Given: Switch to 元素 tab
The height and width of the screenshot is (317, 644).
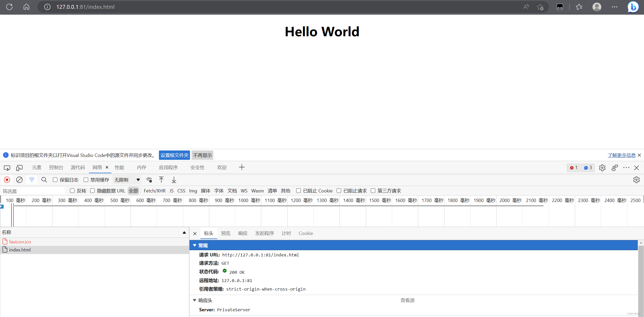Looking at the screenshot, I should [36, 168].
